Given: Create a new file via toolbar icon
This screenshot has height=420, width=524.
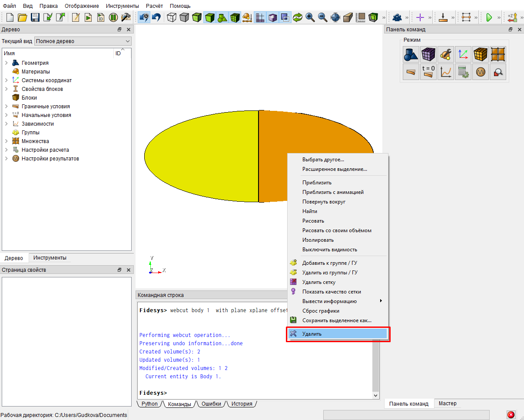Looking at the screenshot, I should [10, 17].
